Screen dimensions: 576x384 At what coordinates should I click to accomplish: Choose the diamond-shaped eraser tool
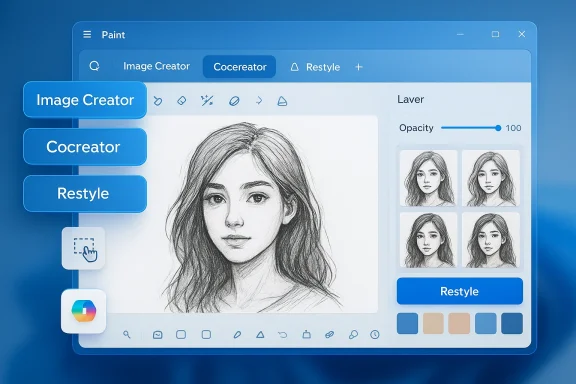click(181, 101)
